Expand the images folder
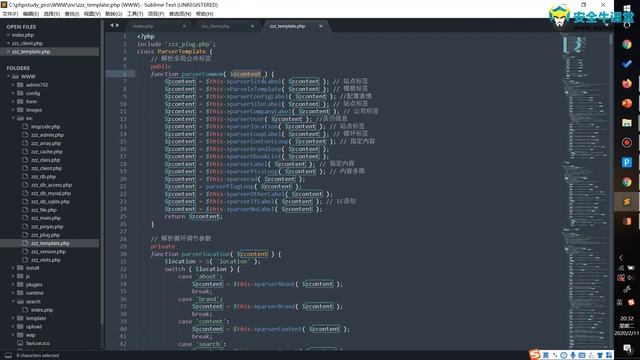The width and height of the screenshot is (640, 360). [x=13, y=110]
